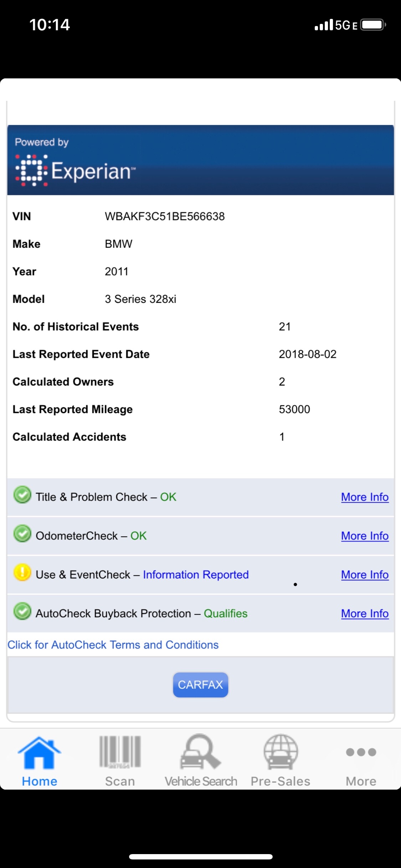Select the Pre-Sales globe car icon
This screenshot has height=868, width=401.
[x=281, y=751]
